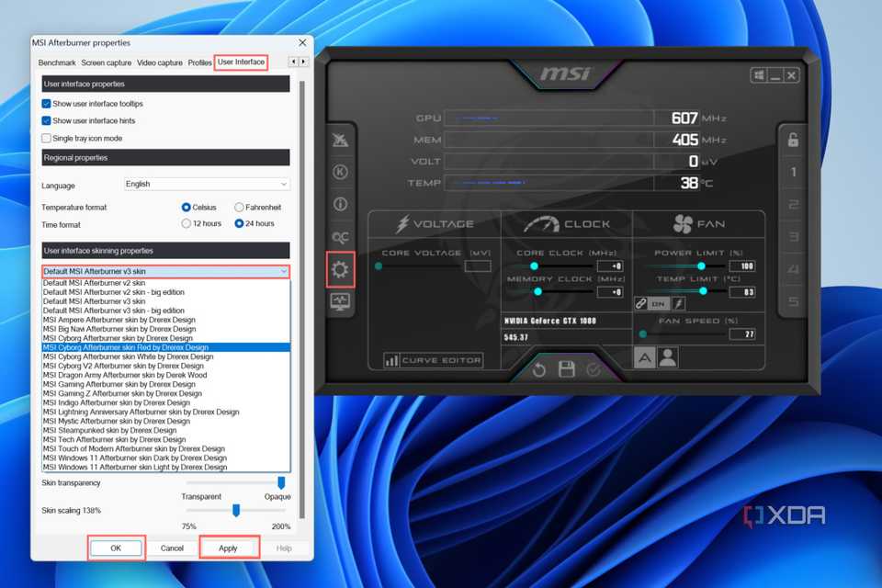The width and height of the screenshot is (882, 588).
Task: Click the Clock panel gauge icon
Action: (x=541, y=224)
